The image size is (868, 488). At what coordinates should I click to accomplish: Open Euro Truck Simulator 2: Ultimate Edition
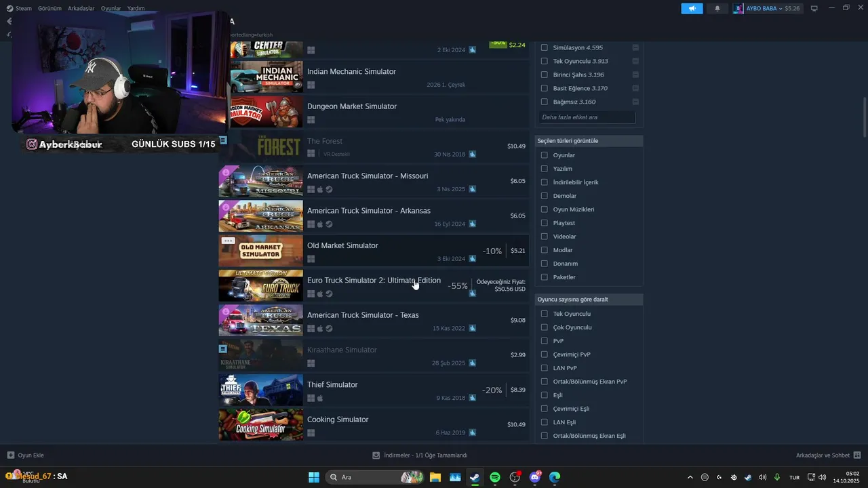click(x=374, y=286)
